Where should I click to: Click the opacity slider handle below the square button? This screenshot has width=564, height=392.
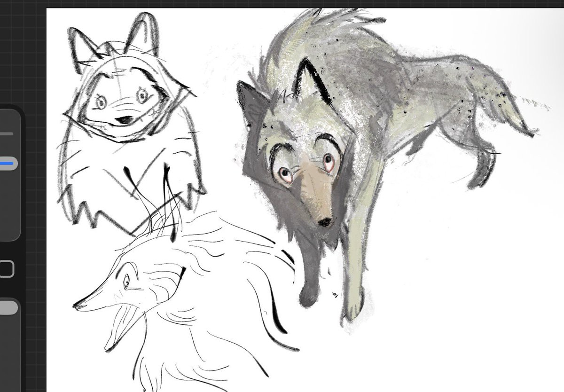8,308
